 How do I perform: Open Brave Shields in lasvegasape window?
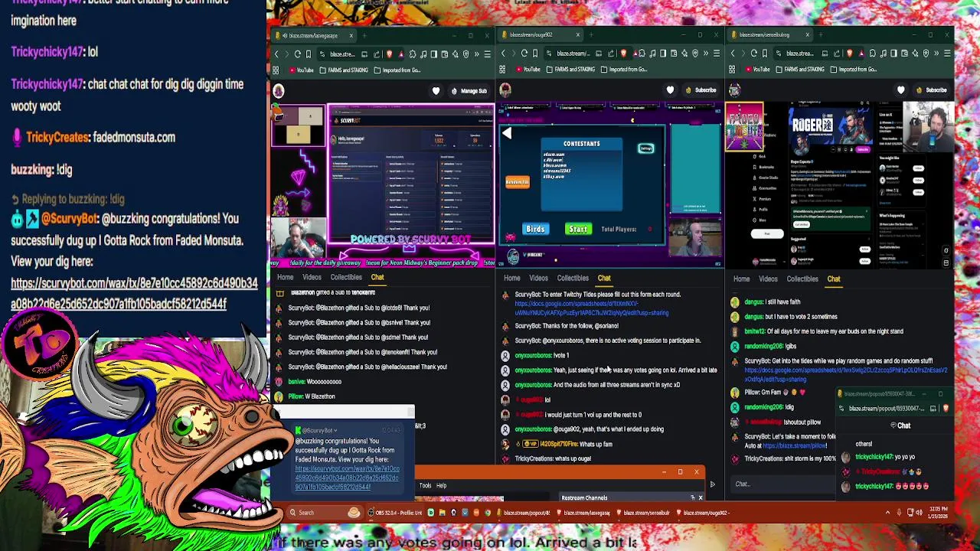point(389,54)
